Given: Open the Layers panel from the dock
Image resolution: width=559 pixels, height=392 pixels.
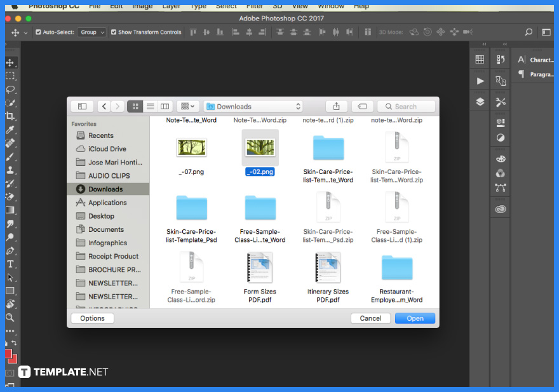Looking at the screenshot, I should 480,100.
